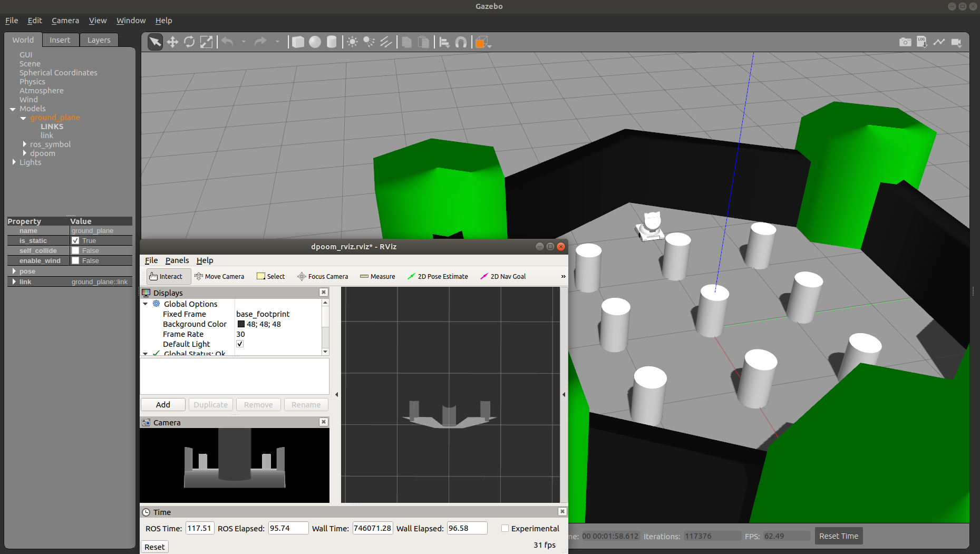Open the redo history dropdown arrow
This screenshot has width=980, height=554.
pos(277,42)
